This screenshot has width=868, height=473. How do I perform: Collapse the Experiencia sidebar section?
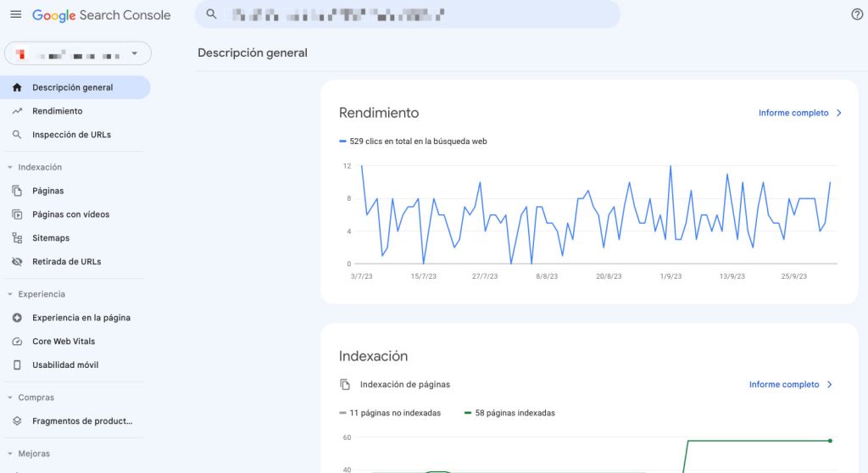10,294
